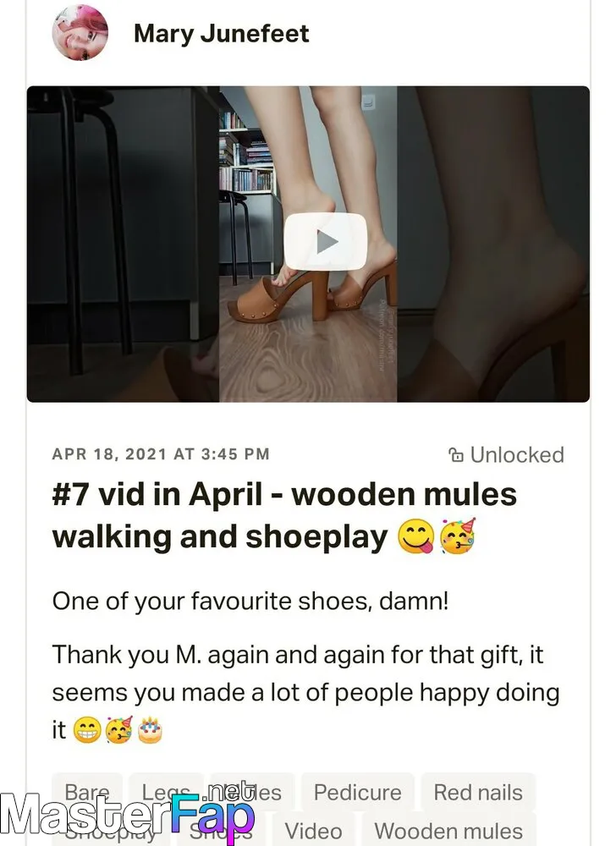The image size is (616, 846).
Task: Click the grinning emoji after 'it'
Action: point(87,730)
